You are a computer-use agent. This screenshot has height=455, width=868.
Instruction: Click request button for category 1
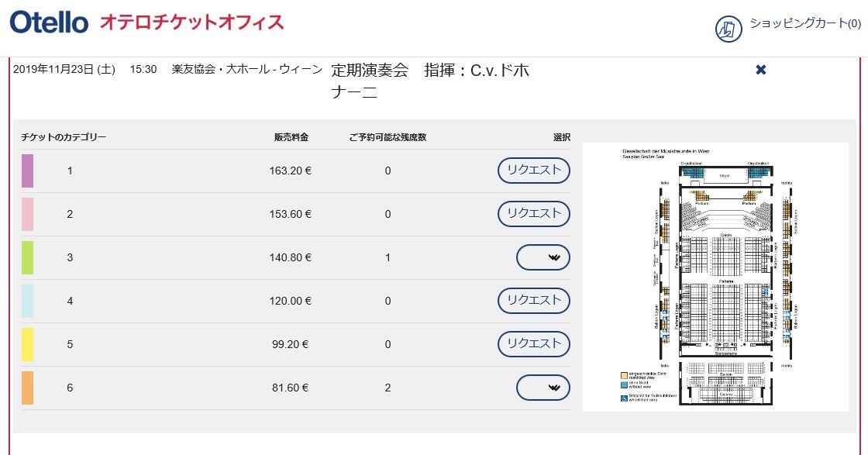point(533,171)
